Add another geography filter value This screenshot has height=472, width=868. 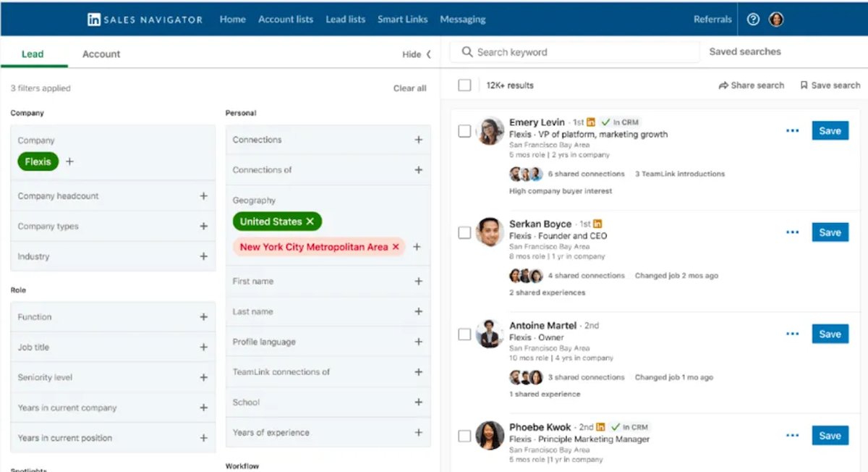(417, 247)
